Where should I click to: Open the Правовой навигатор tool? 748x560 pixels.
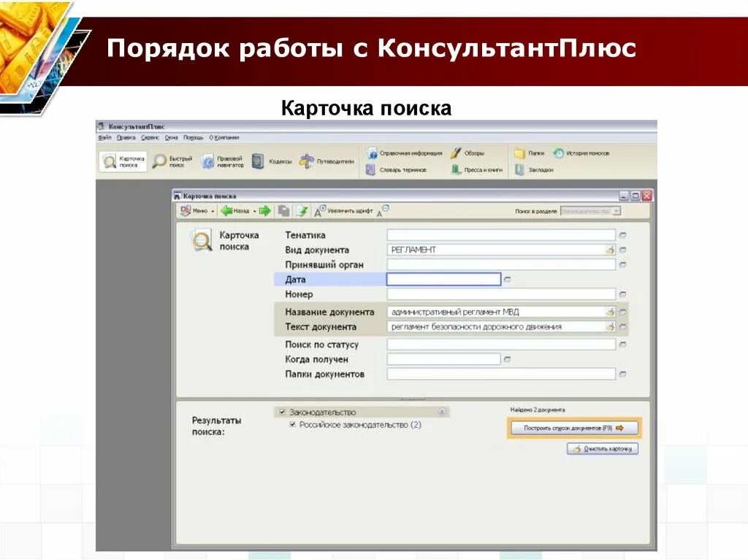coord(222,161)
